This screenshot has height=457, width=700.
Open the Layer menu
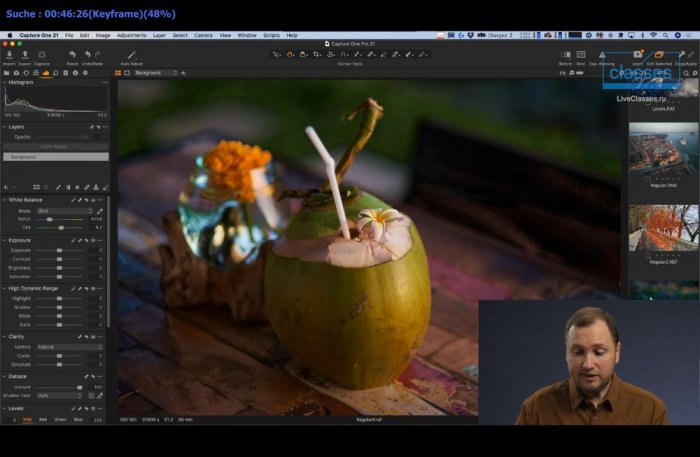pos(158,35)
